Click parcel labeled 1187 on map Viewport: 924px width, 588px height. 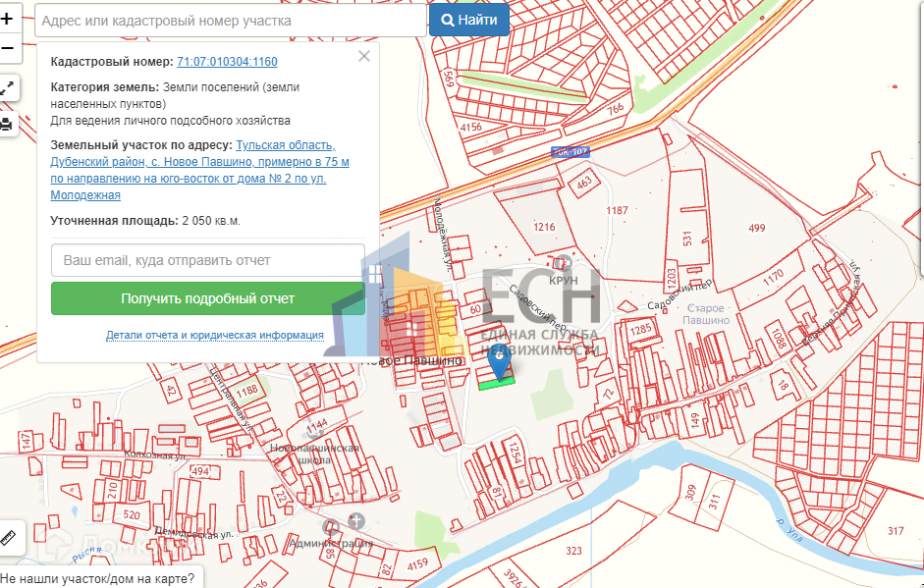[x=617, y=210]
